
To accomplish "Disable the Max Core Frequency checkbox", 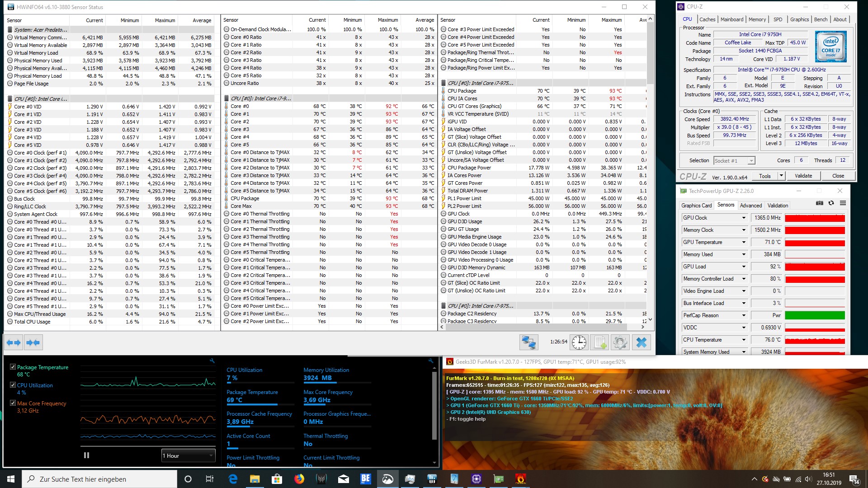I will [13, 403].
